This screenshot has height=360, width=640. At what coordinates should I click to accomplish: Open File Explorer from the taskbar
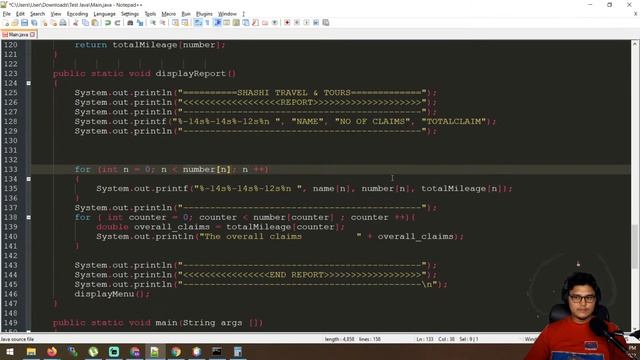[31, 351]
